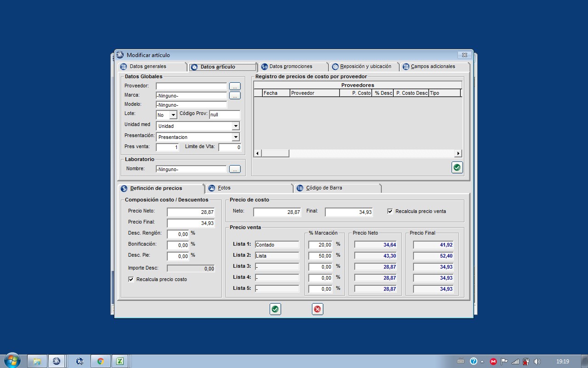Image resolution: width=588 pixels, height=368 pixels.
Task: Click the Lista 3 % Marcación field
Action: (321, 267)
